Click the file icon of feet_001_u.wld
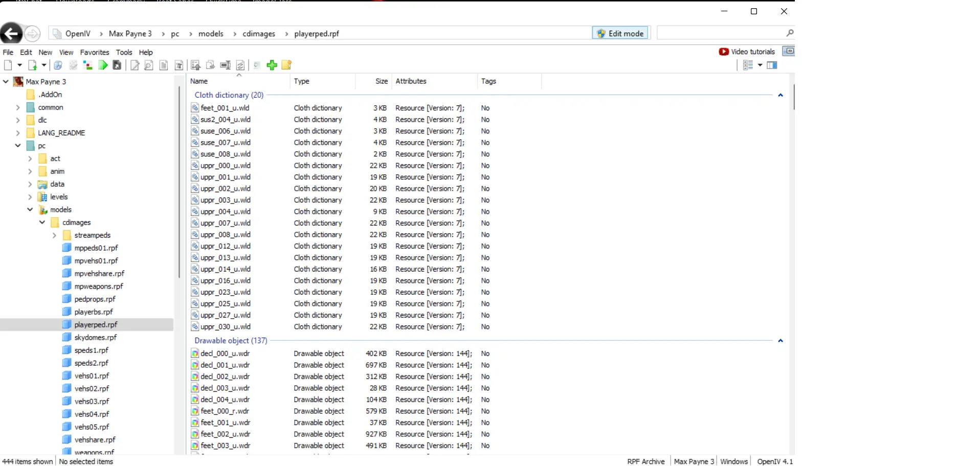980x466 pixels. (x=195, y=108)
